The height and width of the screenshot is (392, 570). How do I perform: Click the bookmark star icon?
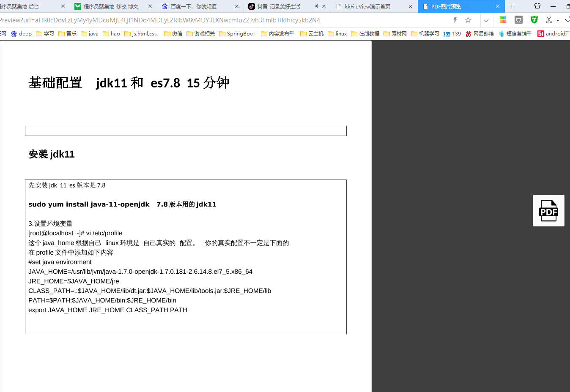pyautogui.click(x=468, y=20)
